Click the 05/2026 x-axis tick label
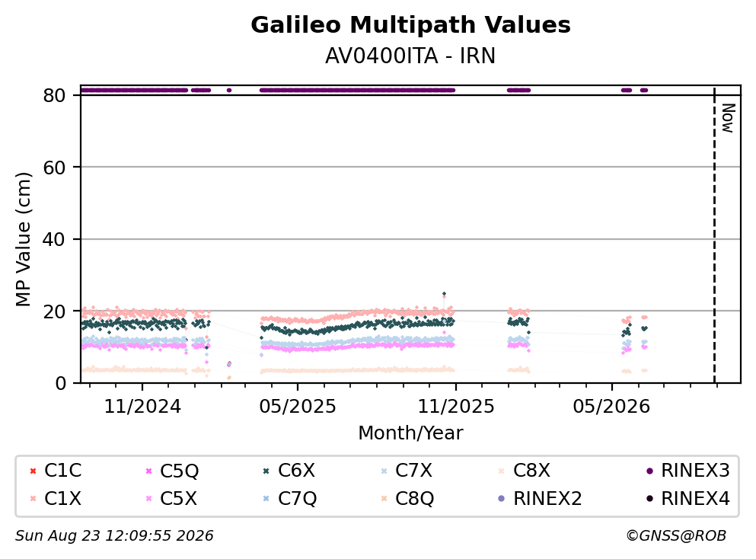Viewport: 756px width, 559px height. [x=611, y=407]
